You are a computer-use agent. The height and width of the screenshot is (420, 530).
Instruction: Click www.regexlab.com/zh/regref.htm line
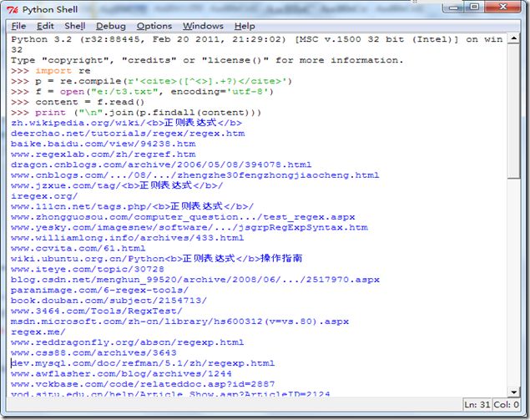[x=103, y=154]
